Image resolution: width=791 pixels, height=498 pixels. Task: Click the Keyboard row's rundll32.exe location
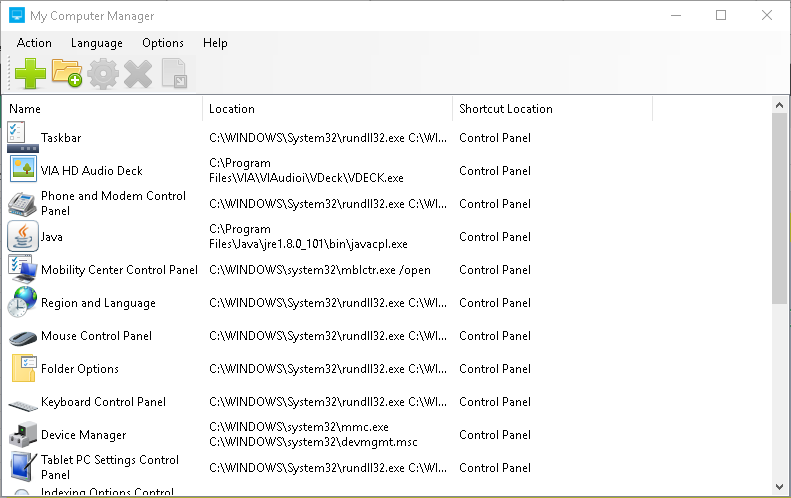[328, 402]
